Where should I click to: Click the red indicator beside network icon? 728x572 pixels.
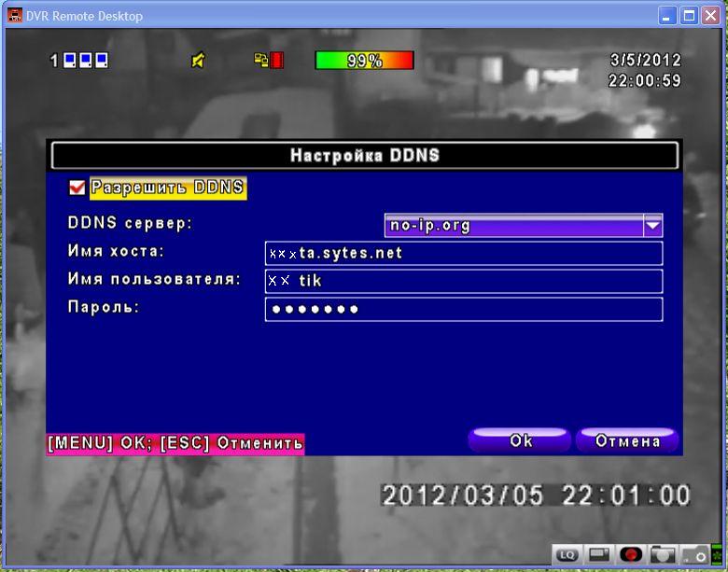[276, 60]
